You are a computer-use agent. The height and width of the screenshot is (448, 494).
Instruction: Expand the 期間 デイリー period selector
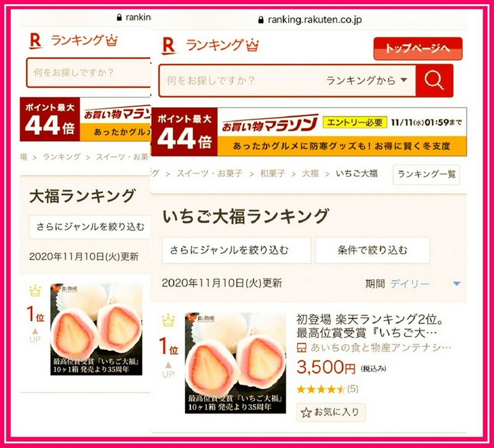[x=413, y=284]
